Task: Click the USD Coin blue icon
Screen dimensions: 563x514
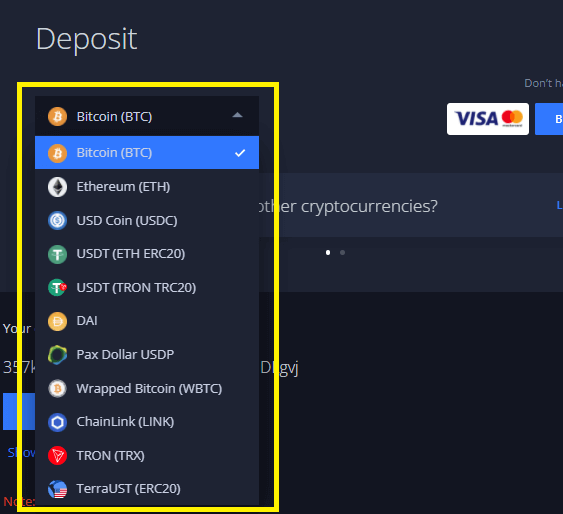Action: pyautogui.click(x=57, y=221)
